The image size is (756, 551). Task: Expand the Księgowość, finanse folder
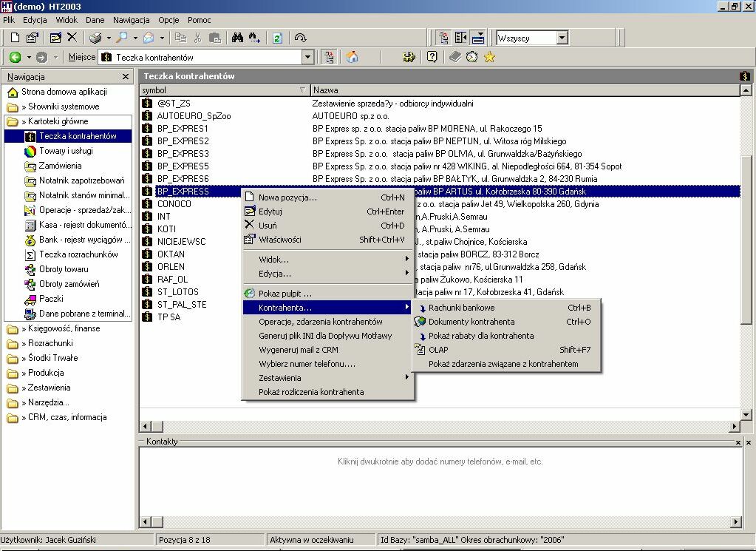coord(64,328)
